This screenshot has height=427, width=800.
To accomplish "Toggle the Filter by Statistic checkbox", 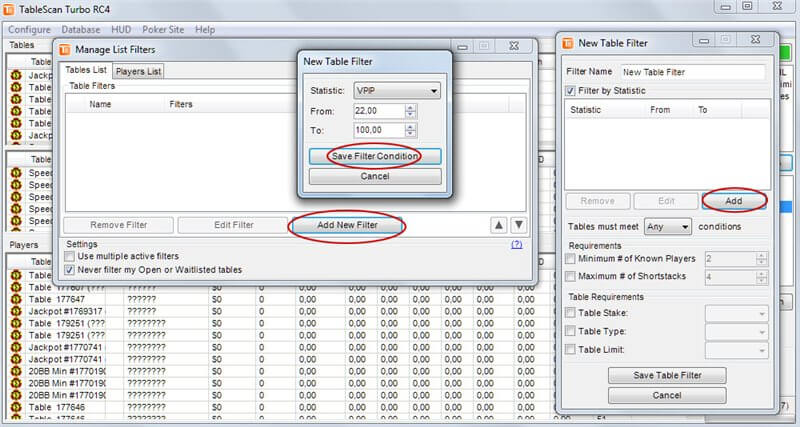I will coord(570,91).
